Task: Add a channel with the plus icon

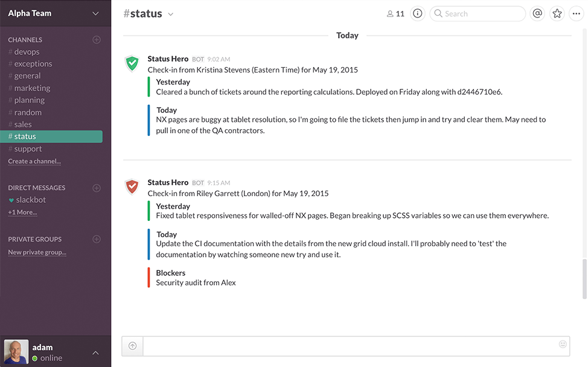Action: point(96,40)
